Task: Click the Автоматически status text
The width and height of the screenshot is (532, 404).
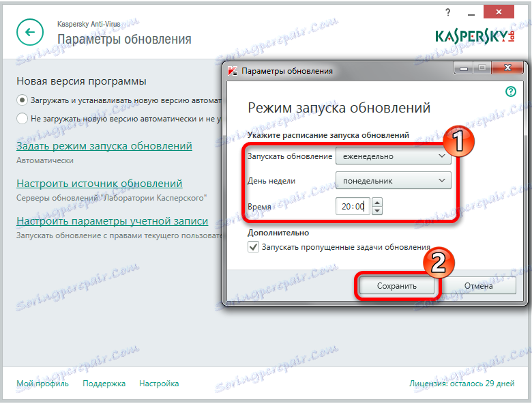Action: (x=45, y=160)
